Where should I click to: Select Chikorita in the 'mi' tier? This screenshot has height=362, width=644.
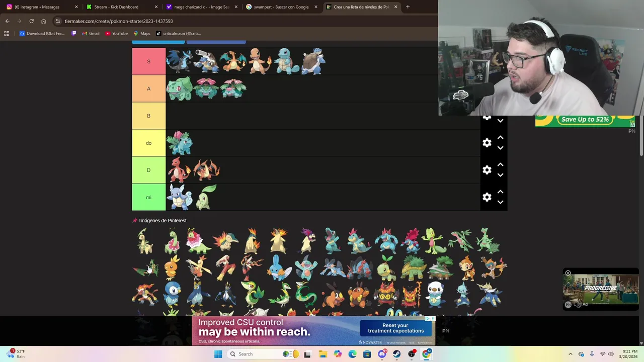coord(206,197)
